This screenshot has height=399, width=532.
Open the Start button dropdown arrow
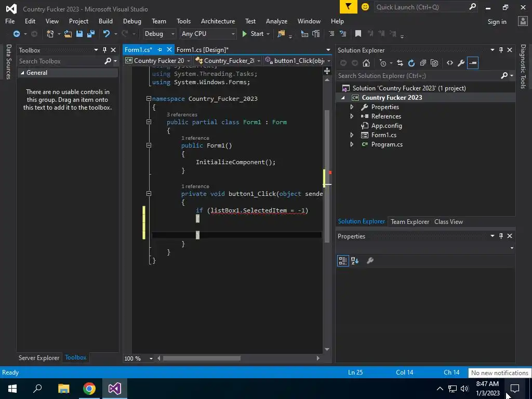(x=268, y=34)
